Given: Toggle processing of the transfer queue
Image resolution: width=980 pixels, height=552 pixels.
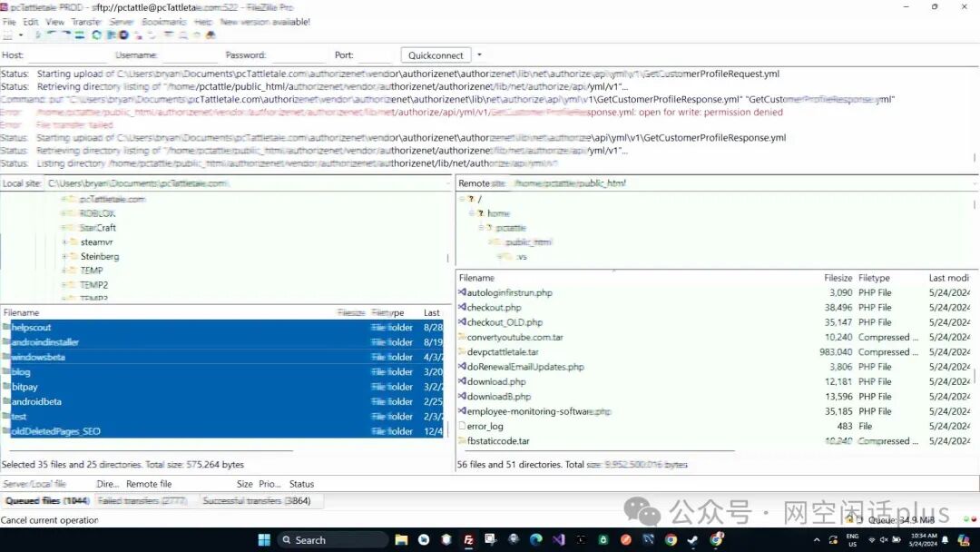Looking at the screenshot, I should (112, 35).
